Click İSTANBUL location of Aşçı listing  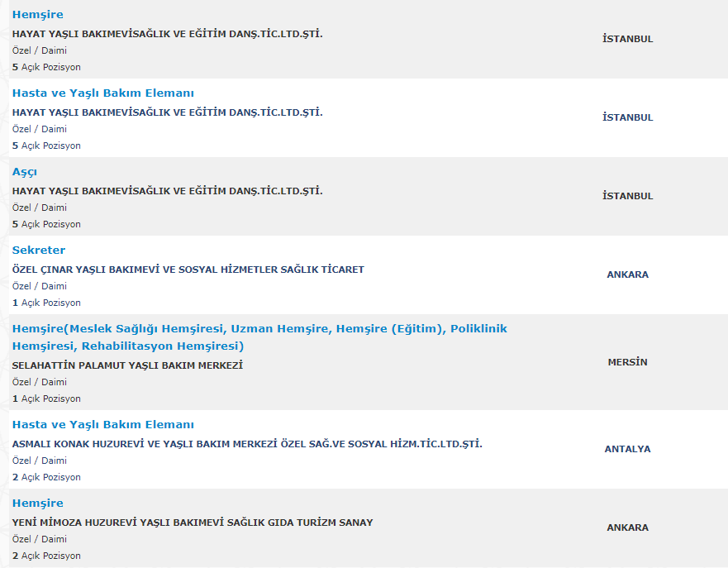point(627,196)
